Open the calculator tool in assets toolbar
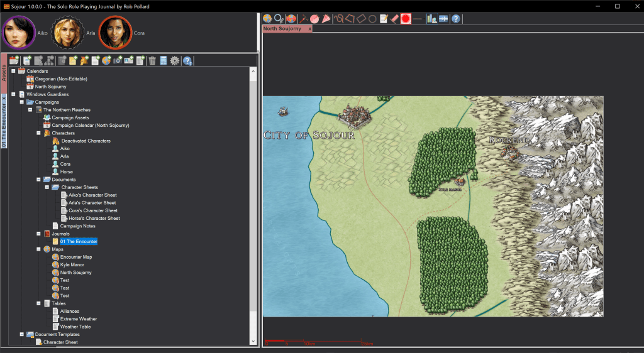 coord(163,60)
